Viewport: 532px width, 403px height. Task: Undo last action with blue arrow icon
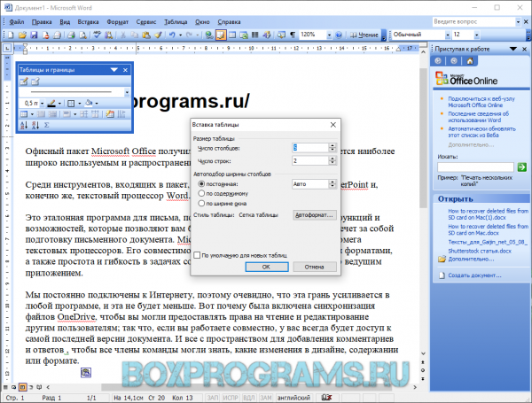tap(172, 35)
